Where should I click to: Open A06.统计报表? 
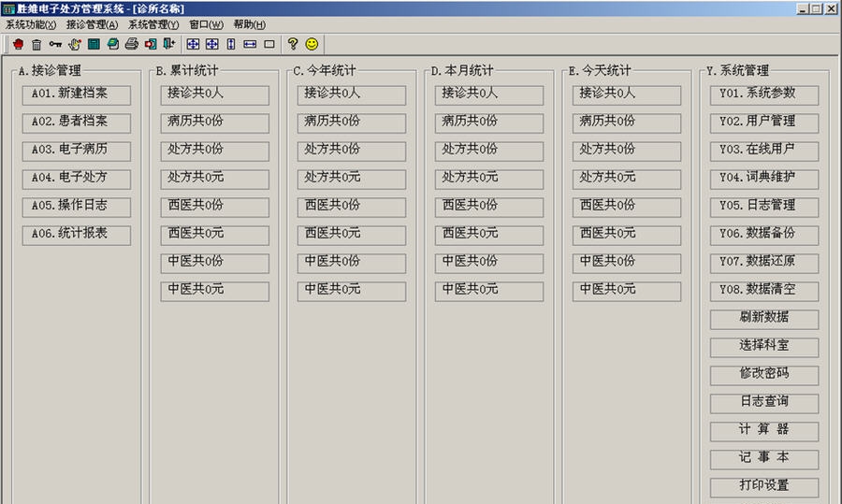[77, 235]
